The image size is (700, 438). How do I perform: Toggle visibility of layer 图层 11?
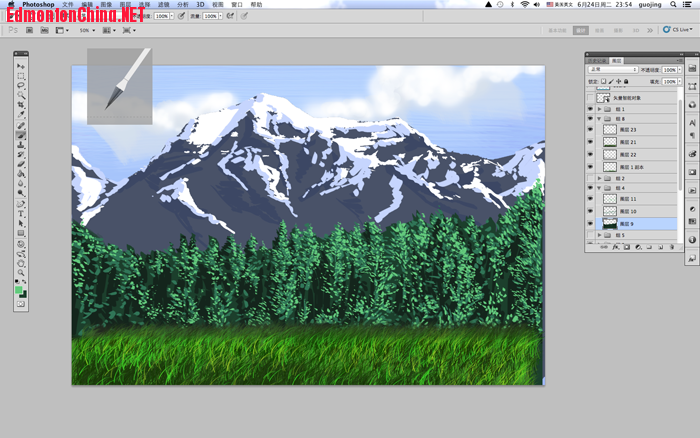[589, 199]
